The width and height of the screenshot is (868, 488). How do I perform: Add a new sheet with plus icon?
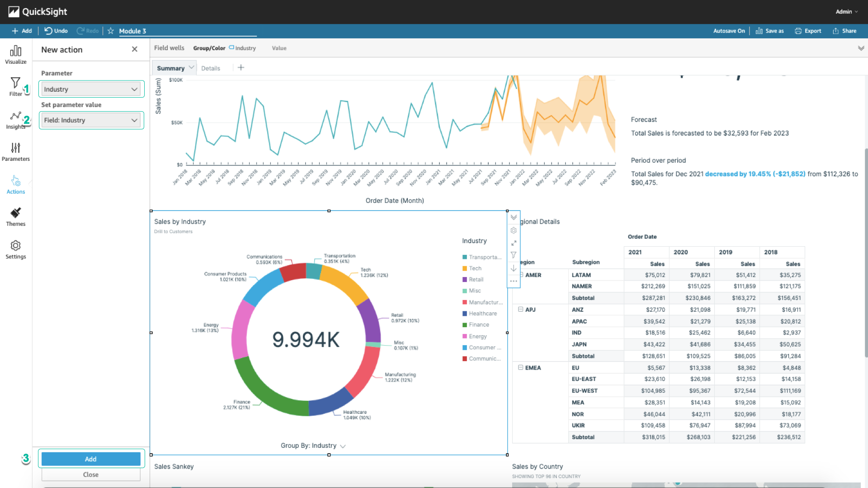tap(241, 67)
